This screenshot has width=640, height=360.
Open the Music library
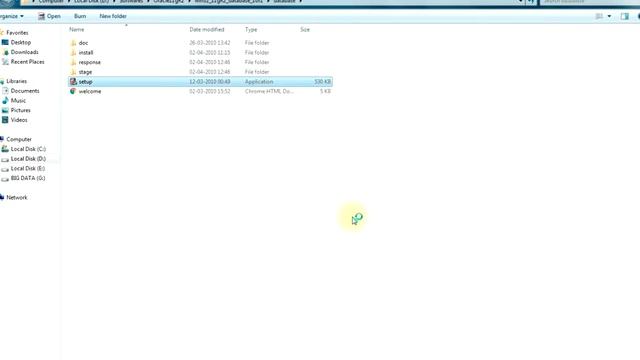[x=18, y=101]
